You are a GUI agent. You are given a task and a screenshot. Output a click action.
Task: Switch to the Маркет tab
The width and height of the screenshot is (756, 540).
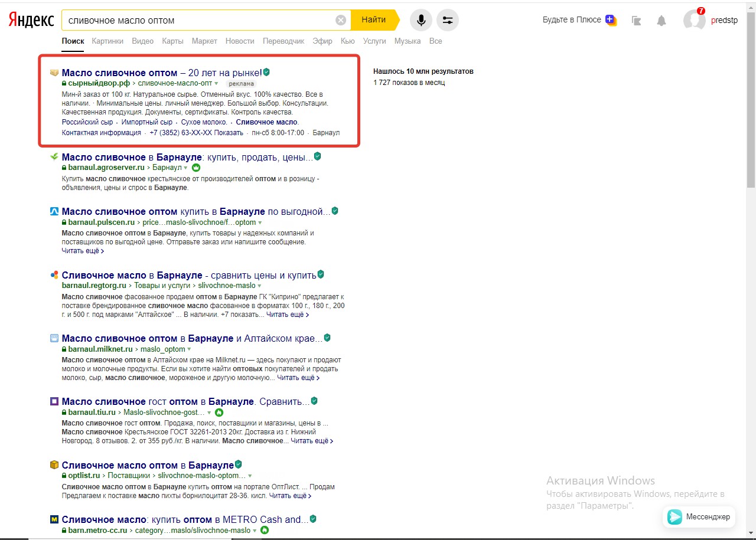(204, 41)
